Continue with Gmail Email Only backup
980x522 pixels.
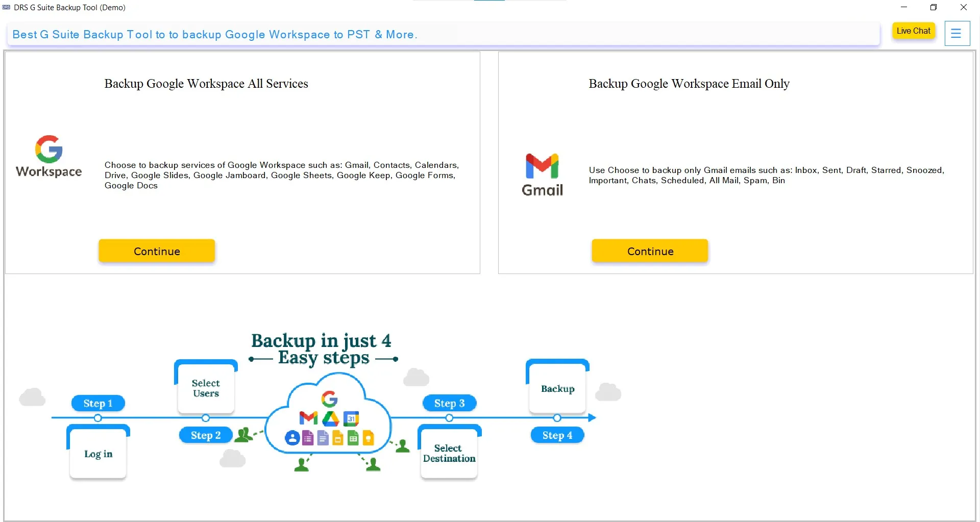tap(650, 251)
